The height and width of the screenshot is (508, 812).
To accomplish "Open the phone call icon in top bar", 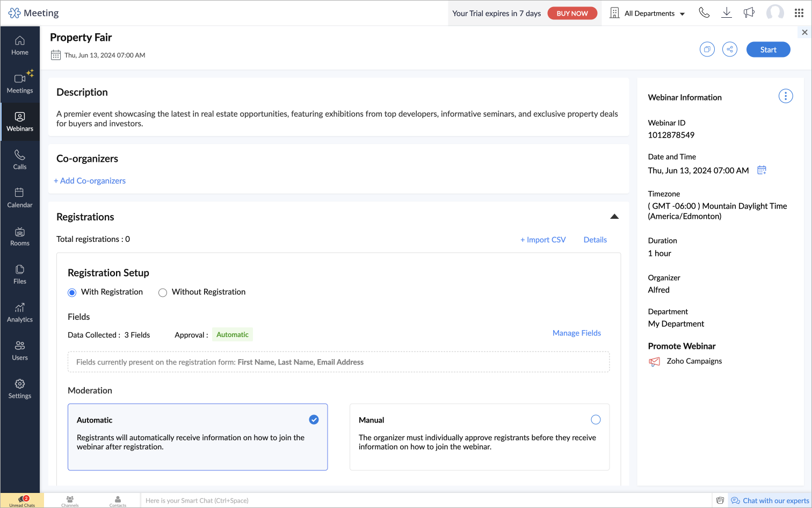I will [704, 13].
